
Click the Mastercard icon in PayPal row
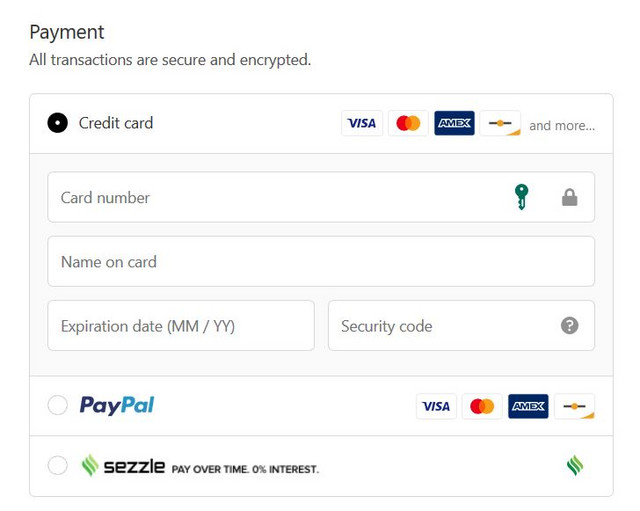(482, 406)
